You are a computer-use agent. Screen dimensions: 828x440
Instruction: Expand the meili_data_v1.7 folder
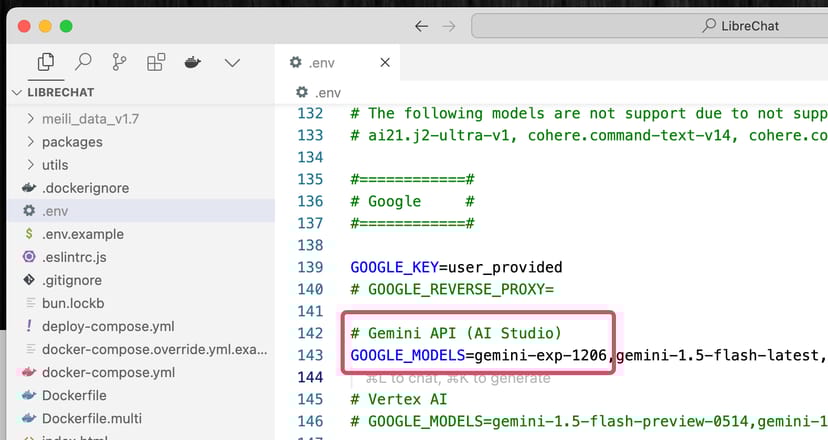pyautogui.click(x=88, y=119)
